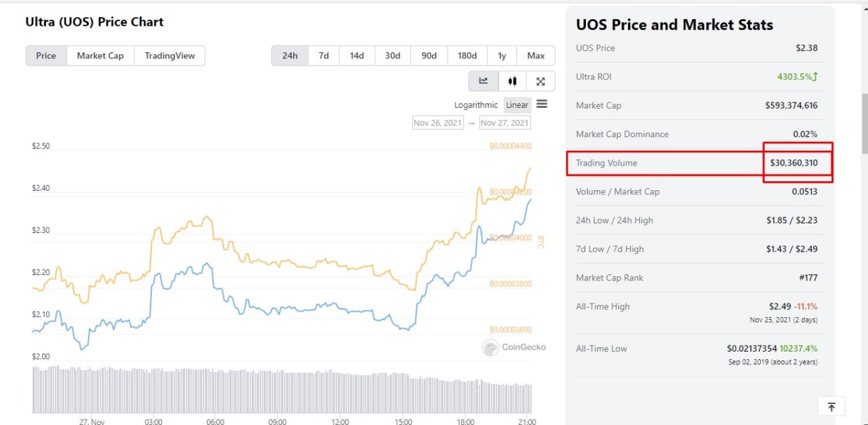868x425 pixels.
Task: Click the scroll-to-top arrow button
Action: click(831, 407)
